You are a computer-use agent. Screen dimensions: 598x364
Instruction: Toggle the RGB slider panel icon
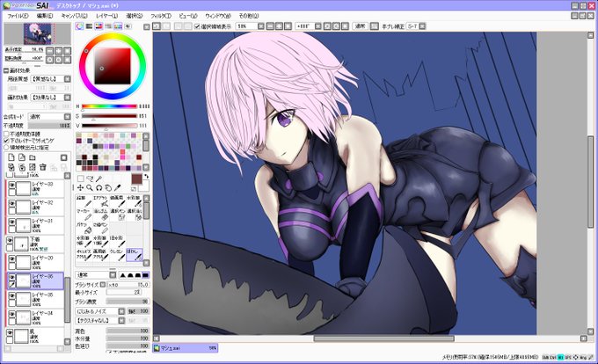click(89, 26)
